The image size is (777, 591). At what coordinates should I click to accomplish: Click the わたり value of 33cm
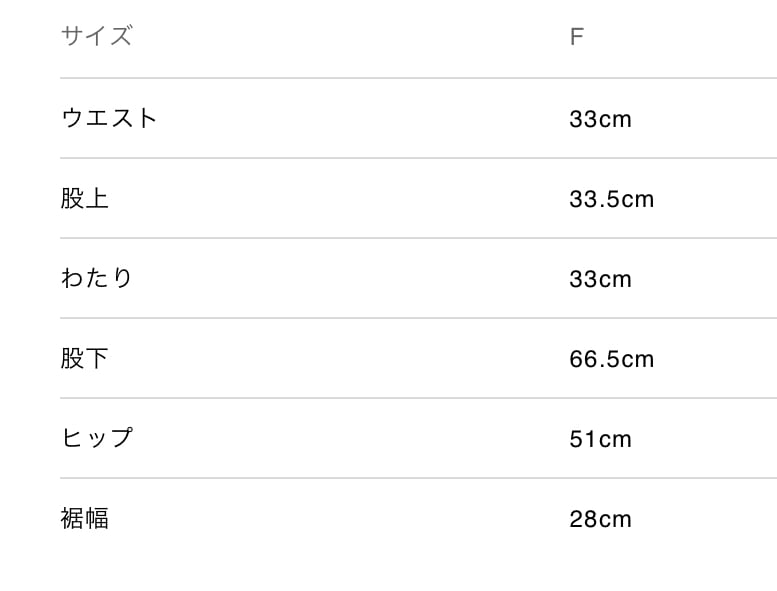pyautogui.click(x=600, y=279)
